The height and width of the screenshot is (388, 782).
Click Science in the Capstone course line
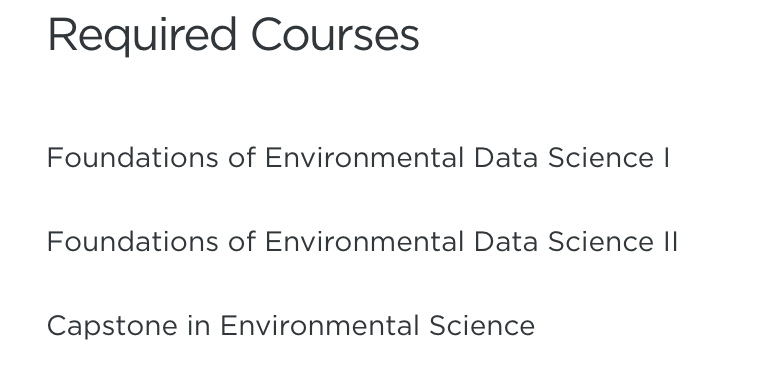click(482, 326)
